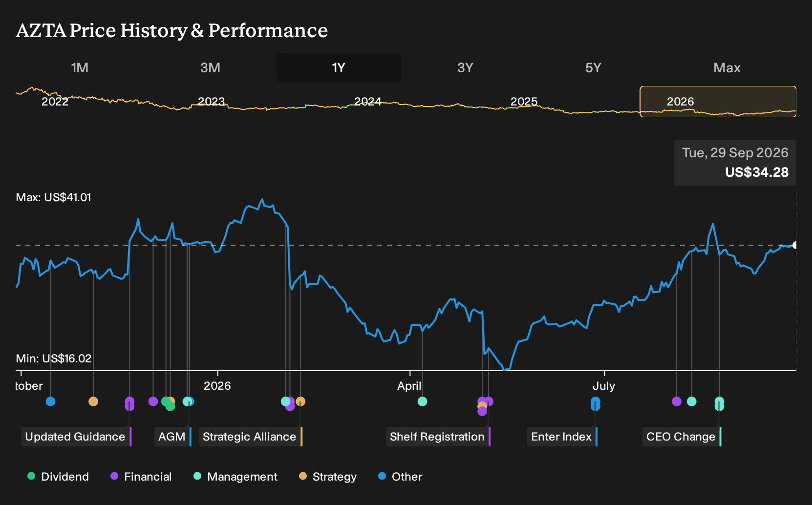
Task: Click the purple event dot above Updated Guidance
Action: tap(129, 401)
